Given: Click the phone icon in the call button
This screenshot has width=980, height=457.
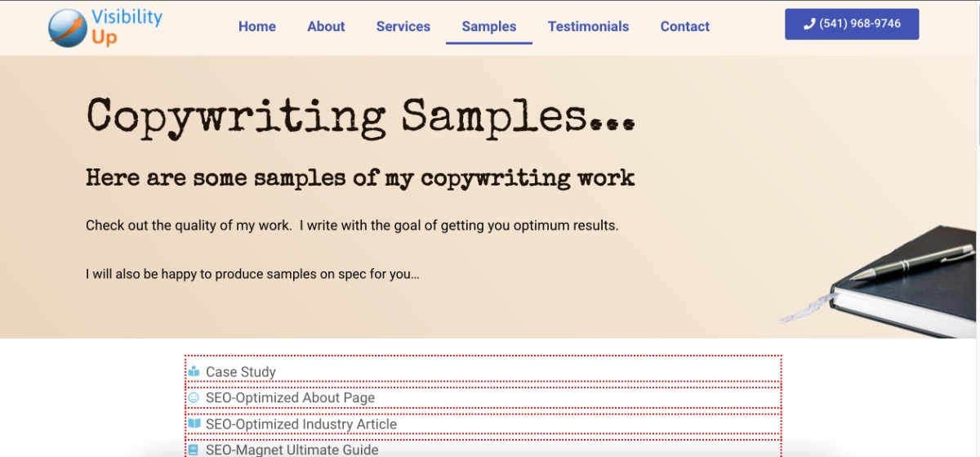Looking at the screenshot, I should [x=809, y=25].
